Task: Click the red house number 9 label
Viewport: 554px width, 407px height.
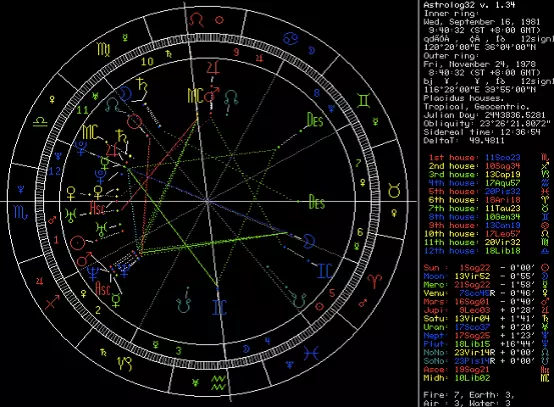Action: coord(236,52)
